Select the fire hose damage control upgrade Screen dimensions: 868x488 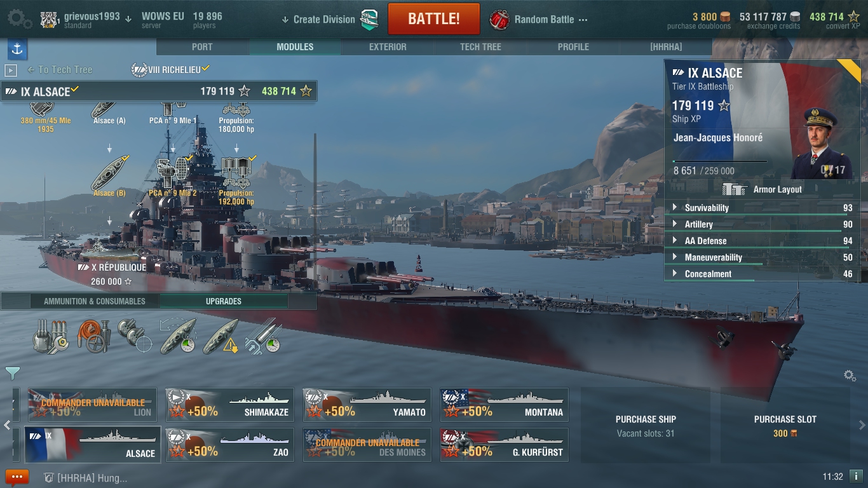[x=93, y=336]
